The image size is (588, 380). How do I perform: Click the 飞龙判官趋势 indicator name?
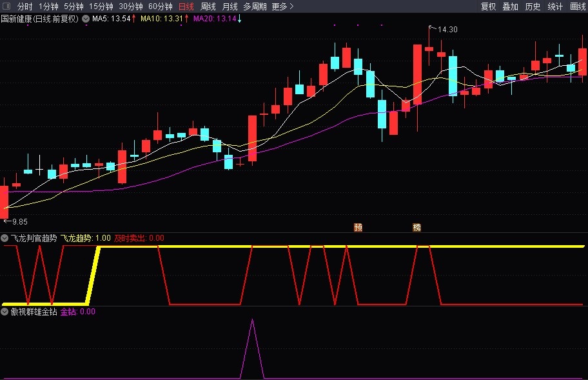34,238
